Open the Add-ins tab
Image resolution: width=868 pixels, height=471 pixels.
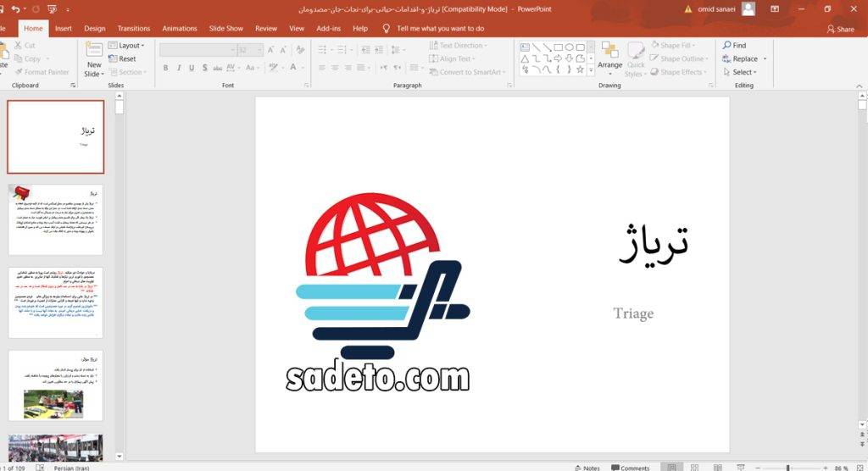point(328,28)
